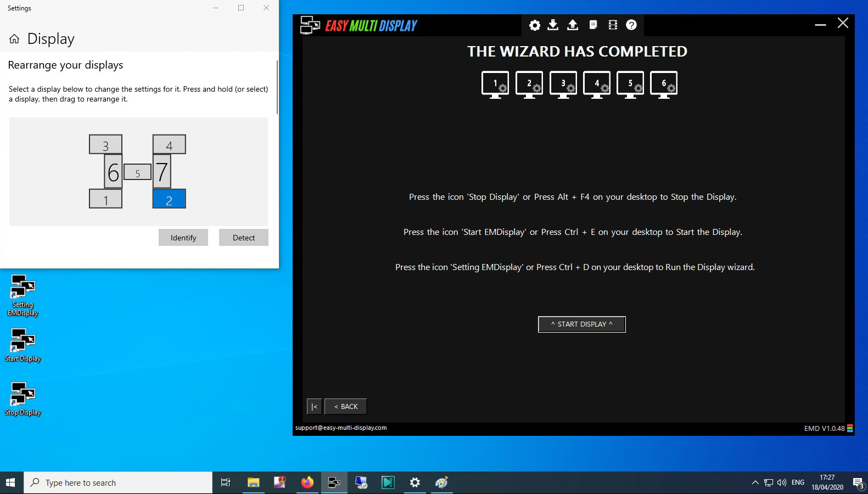Open Firefox from the taskbar
Screen dimensions: 868x494
pyautogui.click(x=307, y=482)
